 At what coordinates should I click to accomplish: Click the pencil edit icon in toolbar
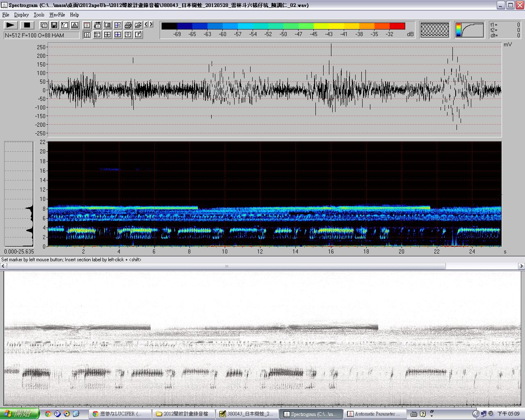(x=138, y=35)
